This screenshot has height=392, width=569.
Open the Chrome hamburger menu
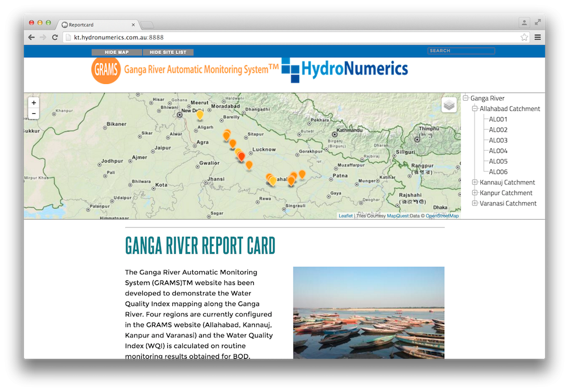(538, 38)
